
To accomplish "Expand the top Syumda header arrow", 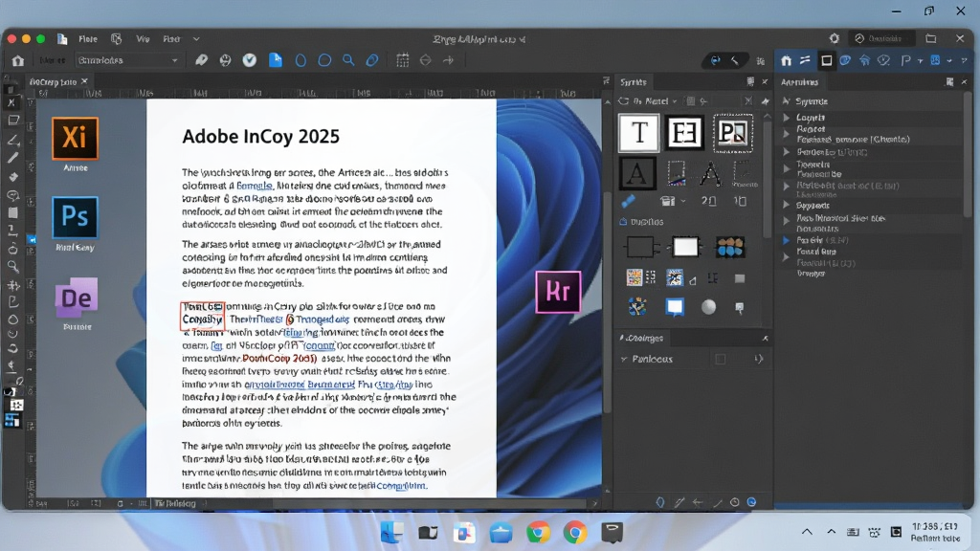I will click(x=787, y=101).
